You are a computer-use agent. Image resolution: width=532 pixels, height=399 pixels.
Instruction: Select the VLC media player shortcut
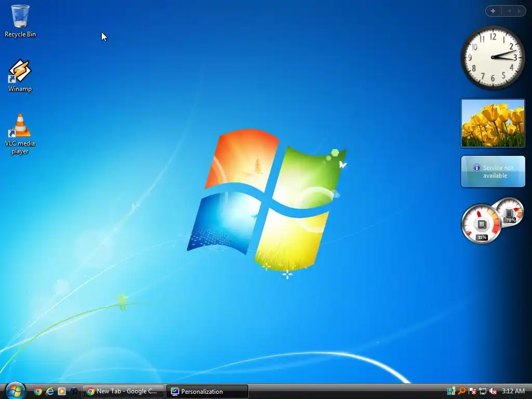point(20,134)
